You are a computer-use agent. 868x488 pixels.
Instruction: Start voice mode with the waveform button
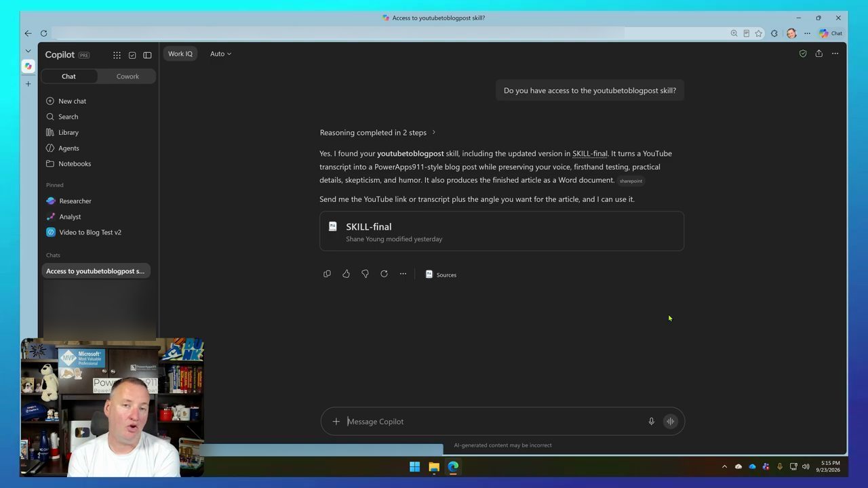670,422
